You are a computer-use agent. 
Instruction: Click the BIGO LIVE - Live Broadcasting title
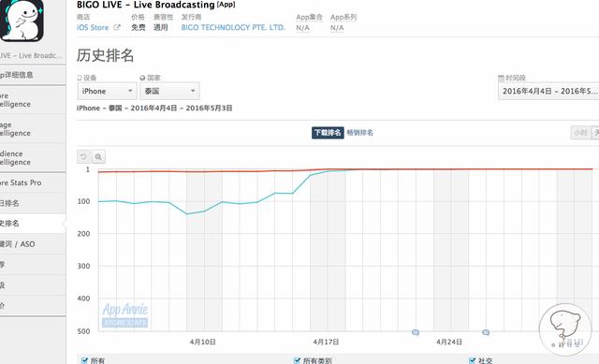click(x=146, y=5)
